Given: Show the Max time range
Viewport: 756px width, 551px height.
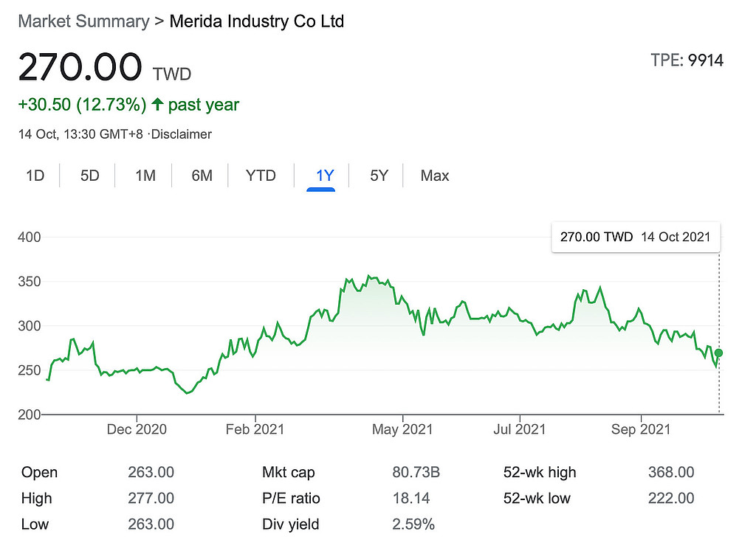Looking at the screenshot, I should (x=435, y=176).
